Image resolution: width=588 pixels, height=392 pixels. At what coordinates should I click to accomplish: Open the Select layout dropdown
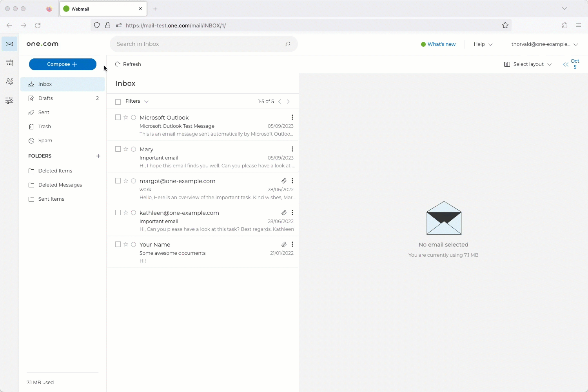[x=528, y=64]
